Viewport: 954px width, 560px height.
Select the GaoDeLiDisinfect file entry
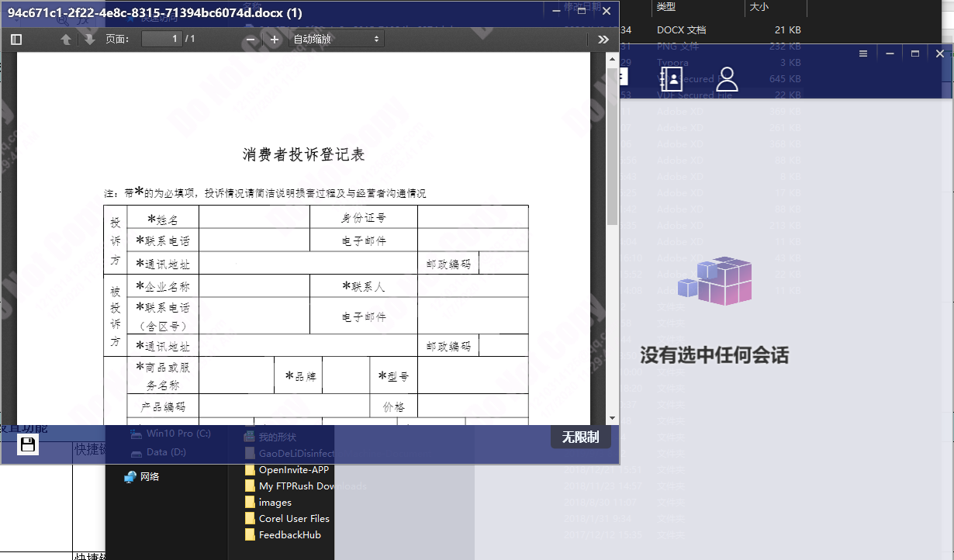[289, 453]
